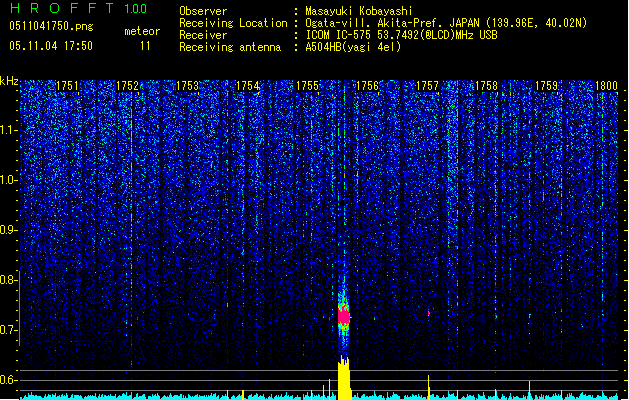Select the filename 0511041750.png
629x400 pixels.
point(51,26)
